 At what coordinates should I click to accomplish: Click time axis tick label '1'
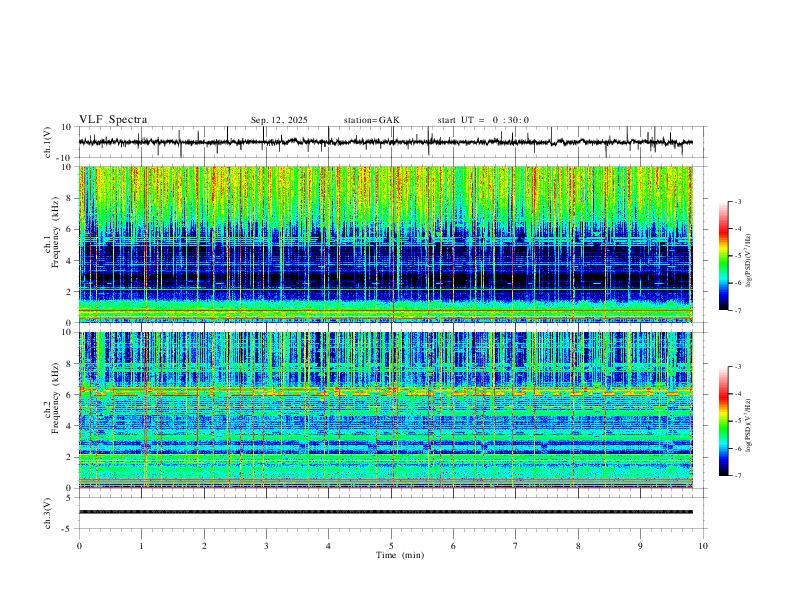(x=141, y=546)
